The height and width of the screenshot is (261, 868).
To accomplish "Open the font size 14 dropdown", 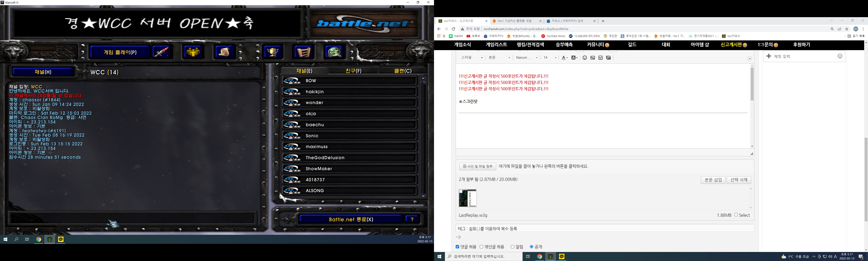I will 550,58.
